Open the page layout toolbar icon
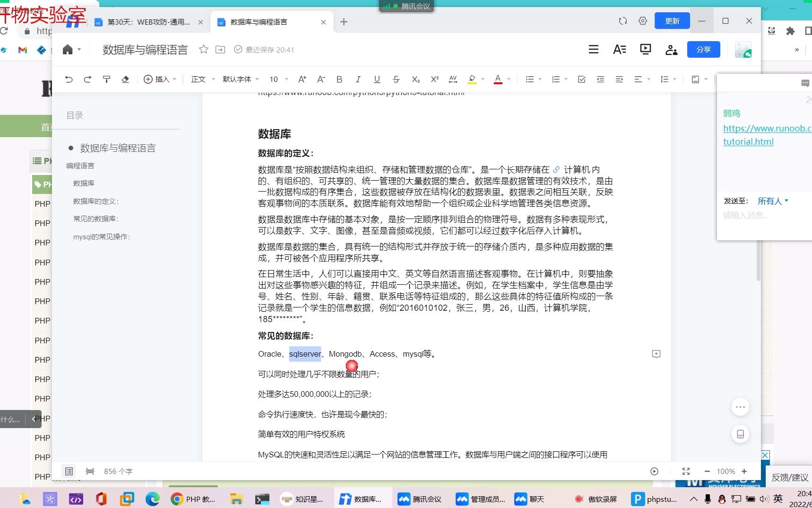The image size is (812, 508). click(695, 79)
